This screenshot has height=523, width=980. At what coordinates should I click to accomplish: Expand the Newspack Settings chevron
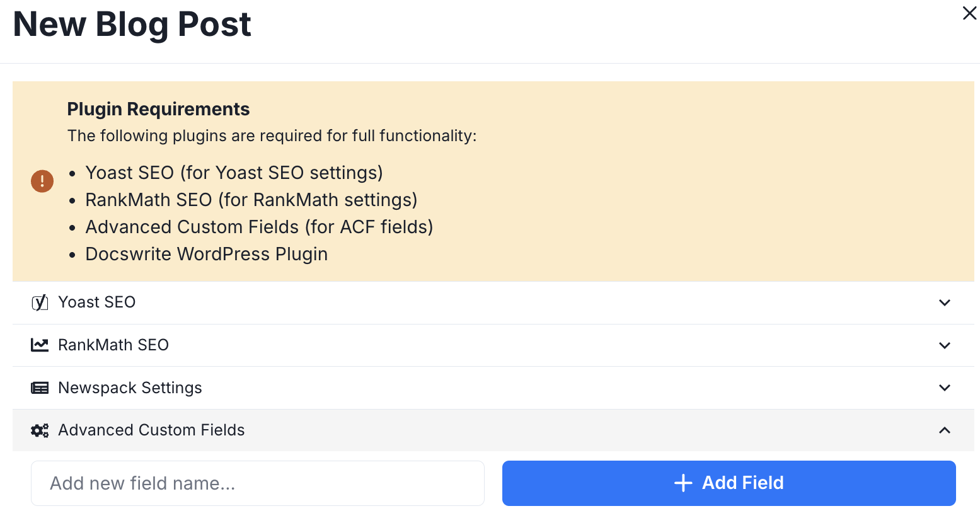coord(944,388)
